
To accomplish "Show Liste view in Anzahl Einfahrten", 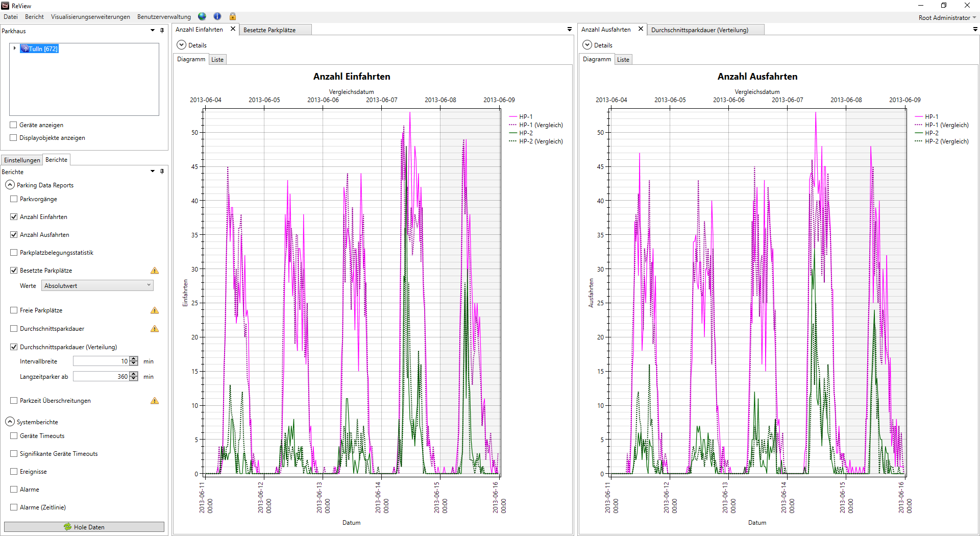I will click(x=217, y=60).
